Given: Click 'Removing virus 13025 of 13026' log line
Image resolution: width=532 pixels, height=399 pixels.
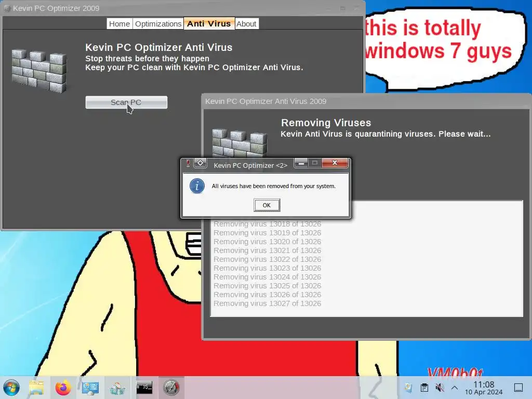Looking at the screenshot, I should pyautogui.click(x=268, y=286).
